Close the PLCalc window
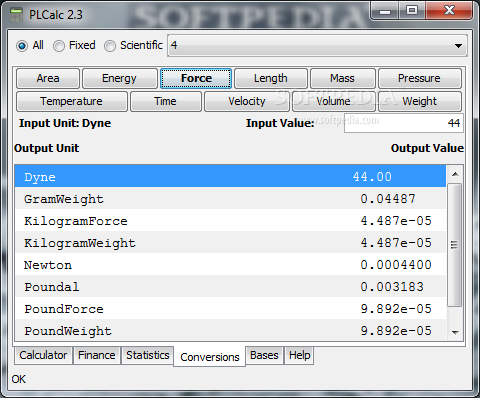480x398 pixels. point(449,11)
